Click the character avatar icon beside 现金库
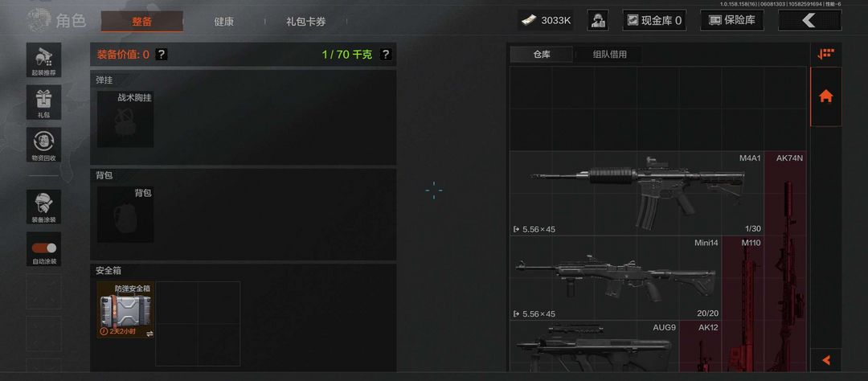The image size is (868, 381). point(597,20)
